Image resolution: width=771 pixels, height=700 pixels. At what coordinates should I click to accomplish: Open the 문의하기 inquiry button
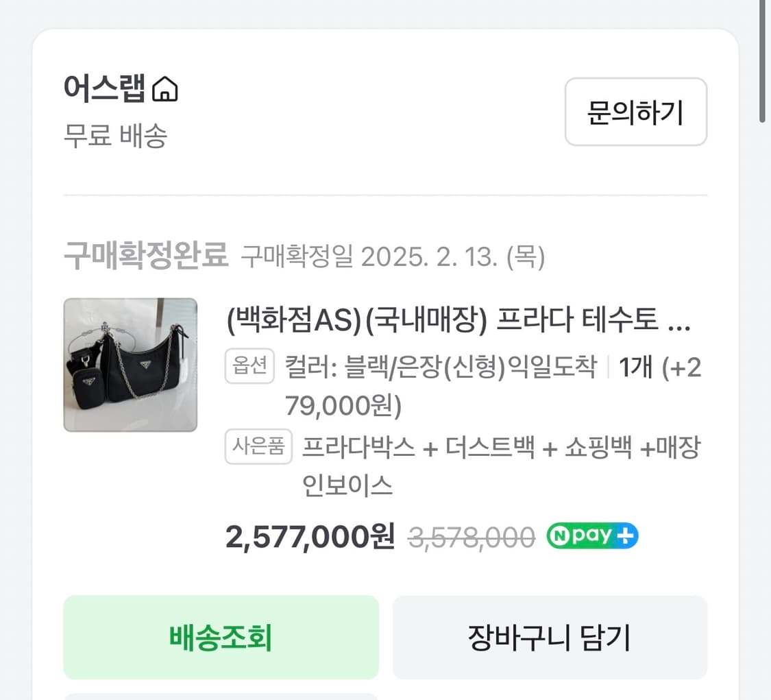[x=635, y=112]
